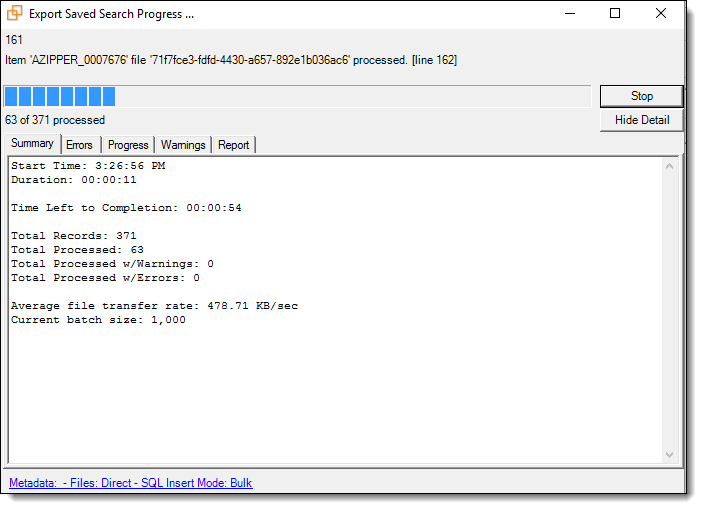Click the summary scrollbar up arrow
702x509 pixels.
[x=670, y=167]
